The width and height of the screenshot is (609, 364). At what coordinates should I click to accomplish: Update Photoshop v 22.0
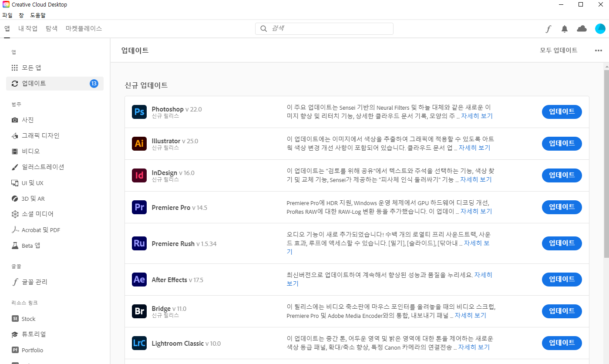click(x=562, y=112)
